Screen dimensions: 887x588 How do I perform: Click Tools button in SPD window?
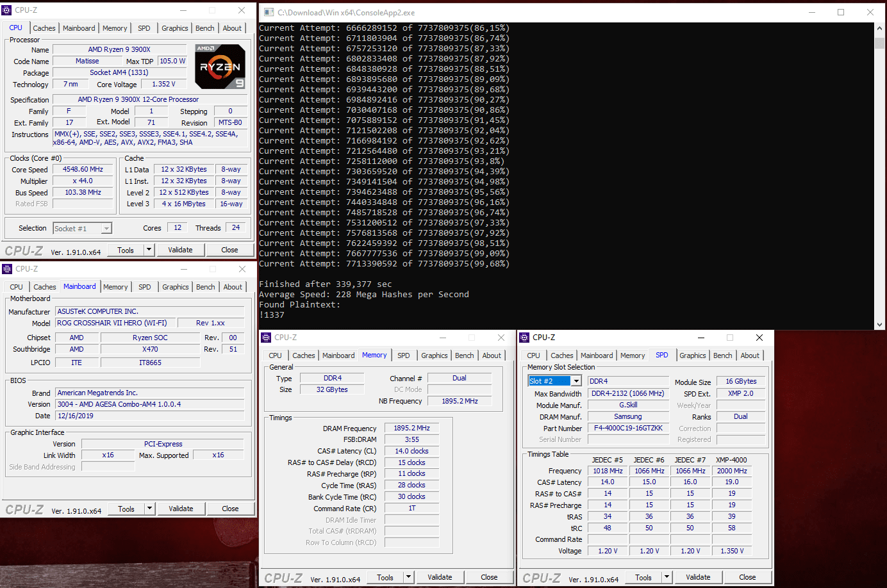(643, 577)
